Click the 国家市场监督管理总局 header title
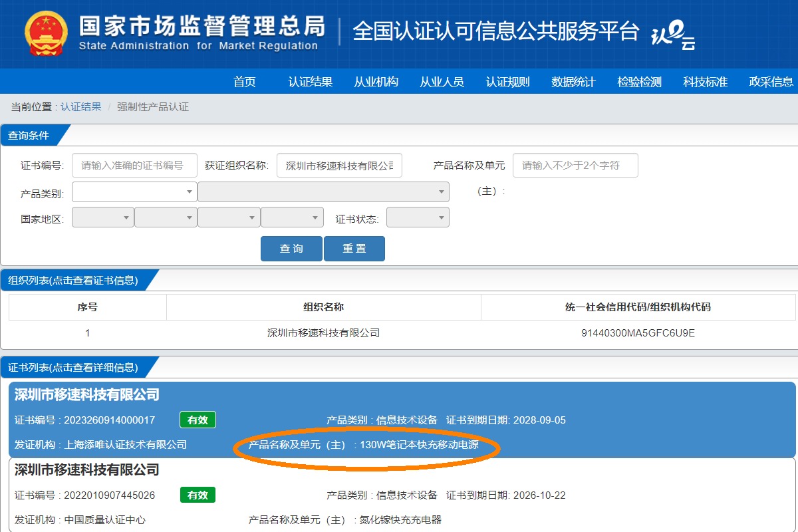The height and width of the screenshot is (532, 798). tap(201, 26)
